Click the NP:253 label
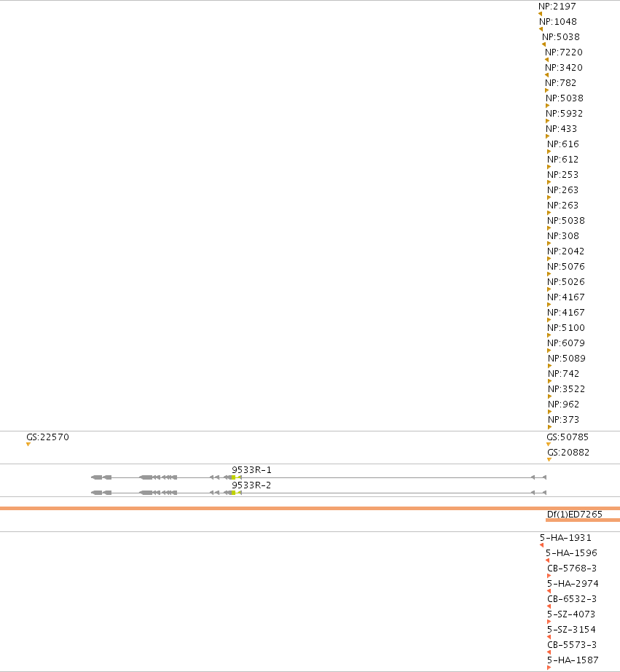This screenshot has width=620, height=672. tap(563, 175)
